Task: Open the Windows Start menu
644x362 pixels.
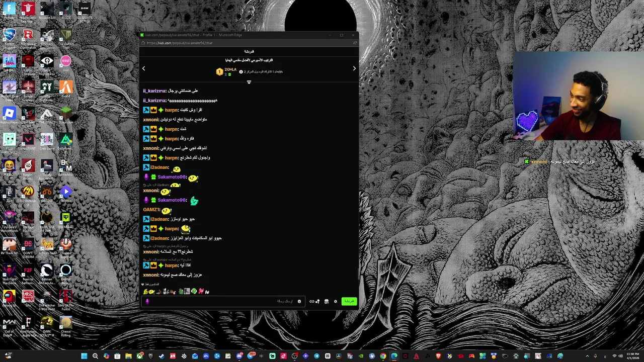Action: tap(84, 356)
